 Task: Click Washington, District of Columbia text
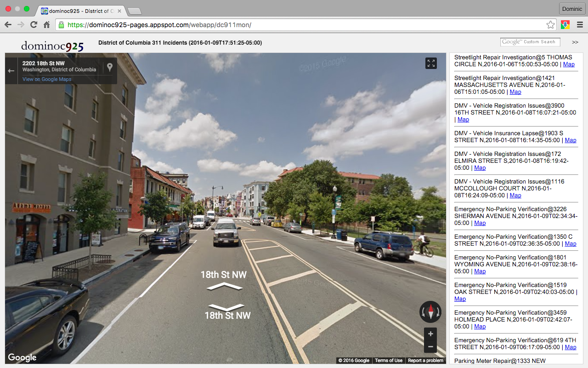point(59,70)
